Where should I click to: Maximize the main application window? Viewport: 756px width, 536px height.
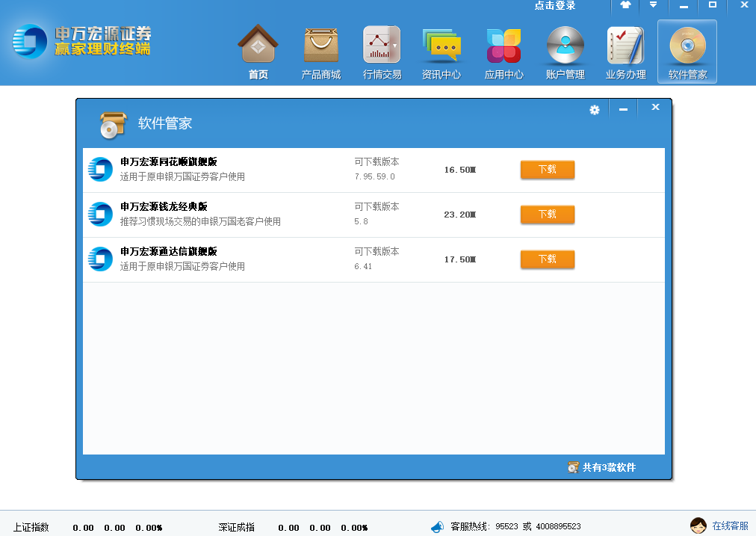point(712,4)
